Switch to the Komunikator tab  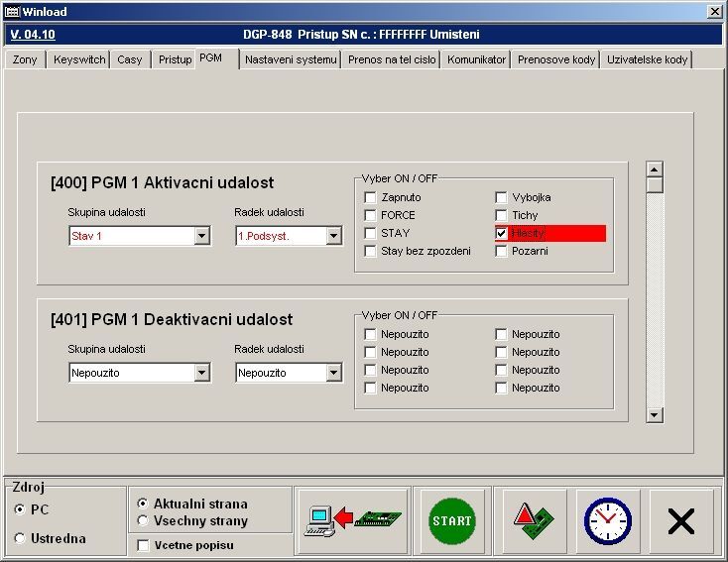pyautogui.click(x=476, y=59)
